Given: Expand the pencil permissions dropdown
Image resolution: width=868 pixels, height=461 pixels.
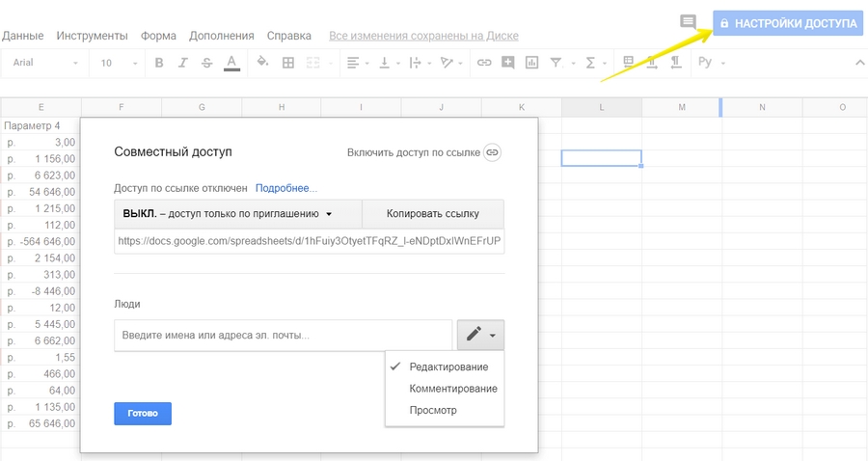Looking at the screenshot, I should pyautogui.click(x=480, y=335).
